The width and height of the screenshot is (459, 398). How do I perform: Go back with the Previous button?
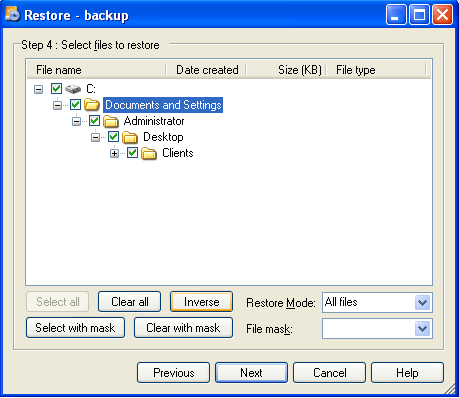point(173,373)
